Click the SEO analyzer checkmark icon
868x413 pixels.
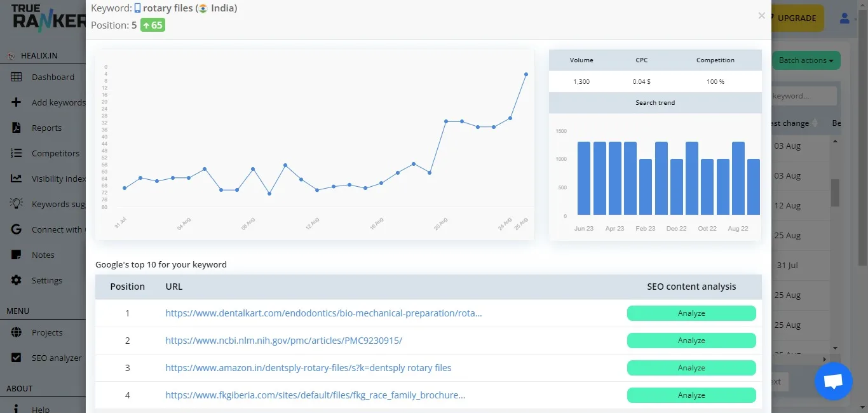click(x=17, y=358)
